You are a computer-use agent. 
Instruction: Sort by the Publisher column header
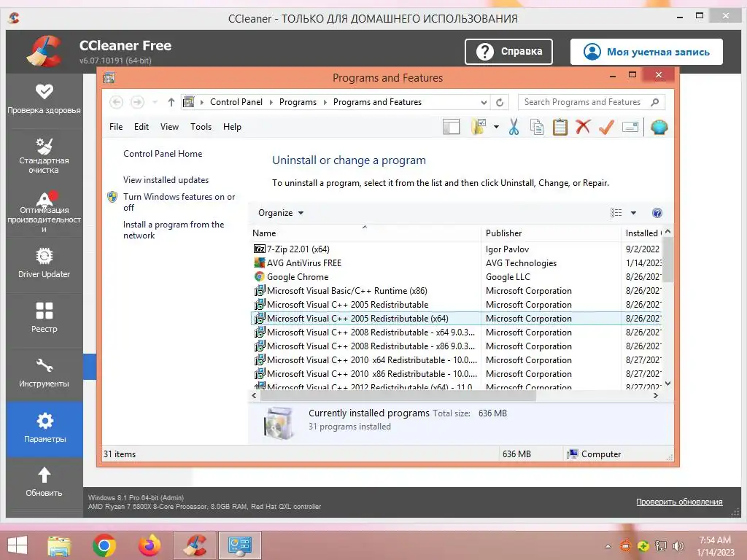tap(551, 233)
